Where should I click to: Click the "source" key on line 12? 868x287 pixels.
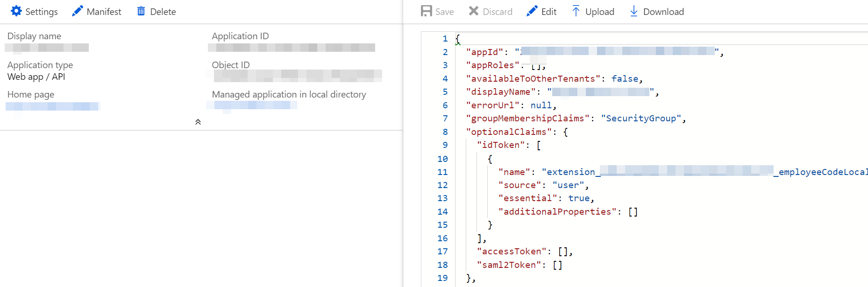coord(519,185)
